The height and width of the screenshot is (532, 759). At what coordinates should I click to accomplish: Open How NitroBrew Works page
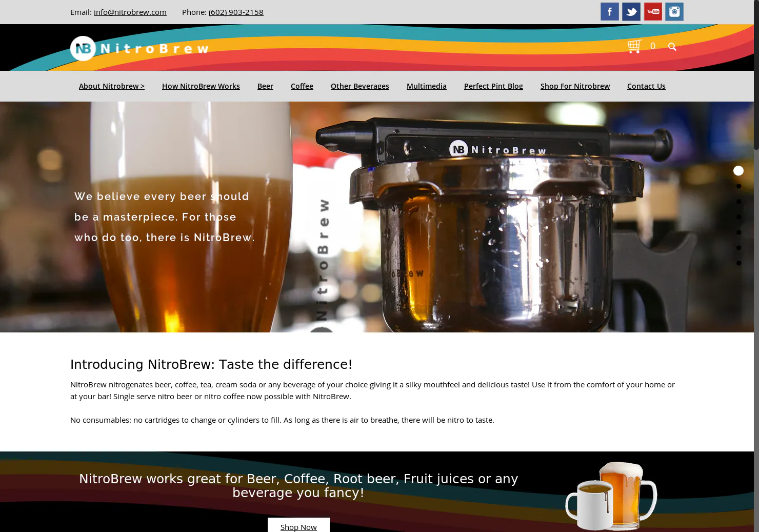tap(201, 86)
